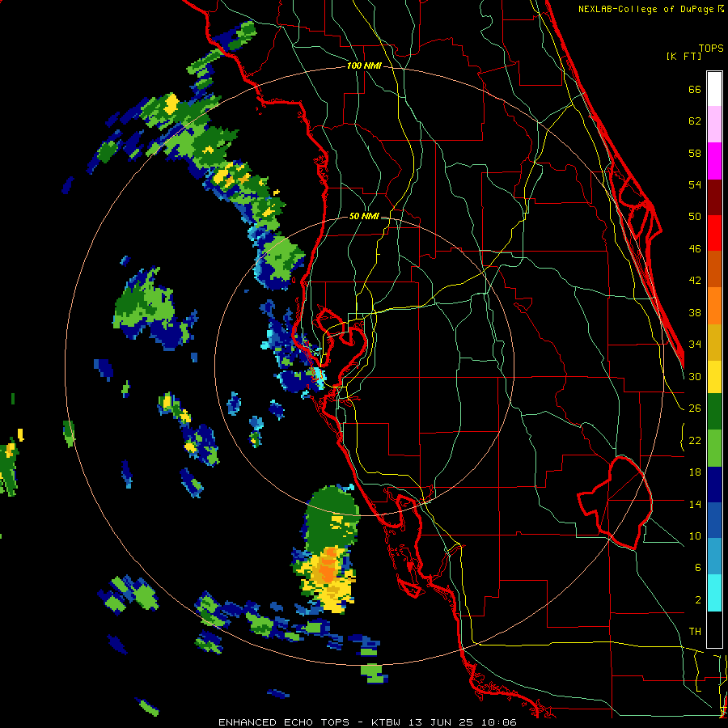Click the bright red 50 kft legend swatch

(714, 233)
